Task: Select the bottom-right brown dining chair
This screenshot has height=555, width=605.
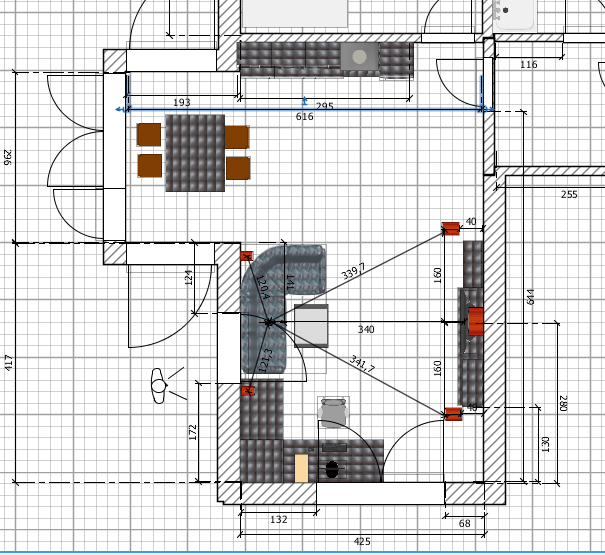Action: 238,167
